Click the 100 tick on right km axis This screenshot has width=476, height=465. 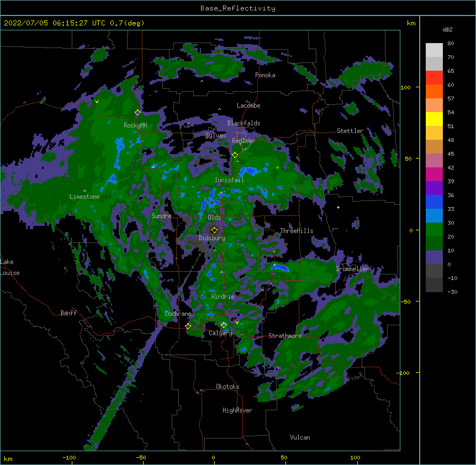coord(405,87)
